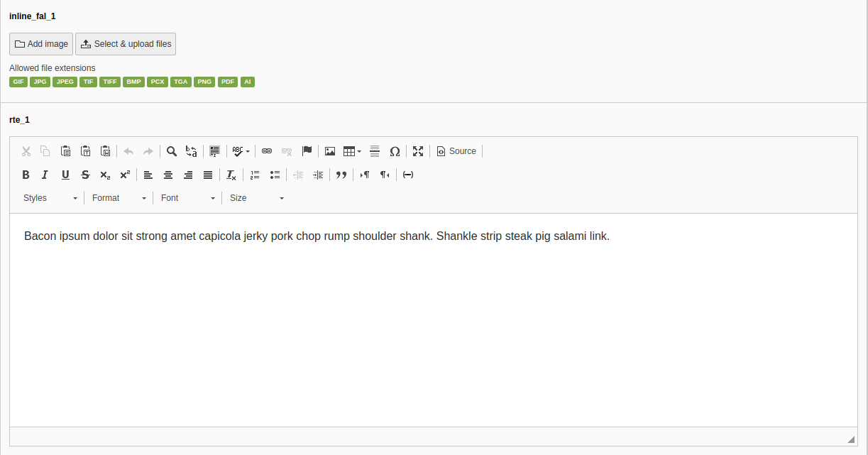The width and height of the screenshot is (868, 455).
Task: Click inside the rich text editing area
Action: [x=433, y=319]
